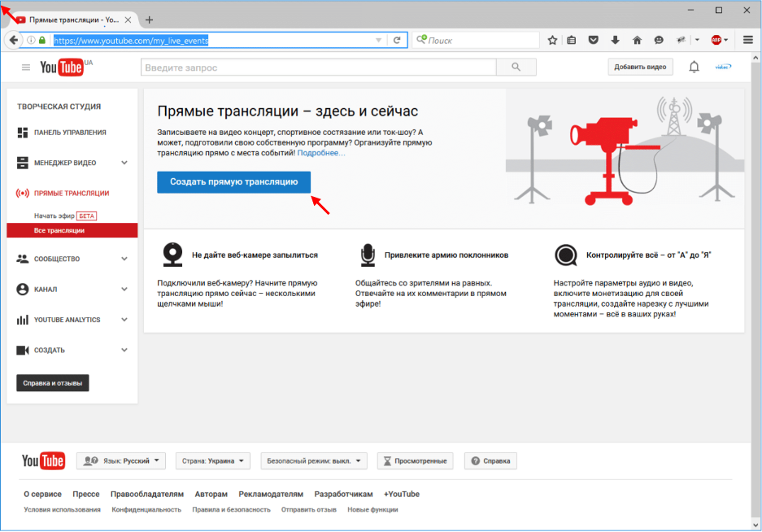The image size is (762, 532).
Task: Open the Условия использования footer link
Action: click(62, 510)
